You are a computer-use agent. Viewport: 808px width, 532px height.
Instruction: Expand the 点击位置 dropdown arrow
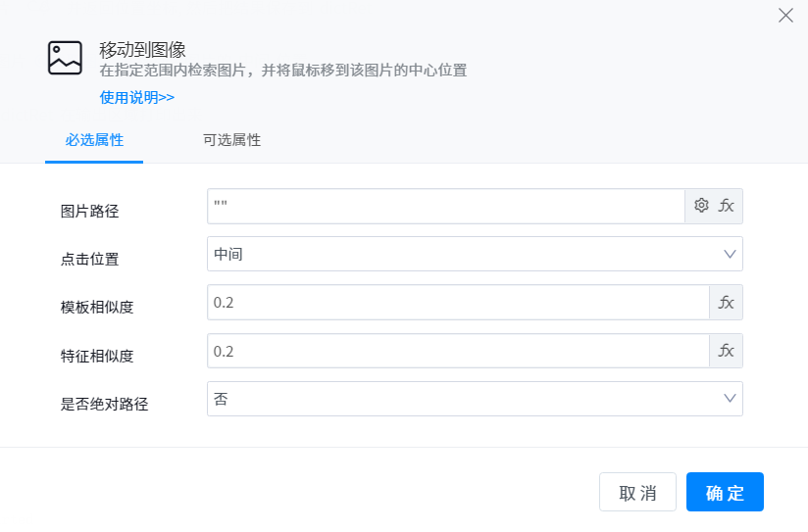[x=730, y=254]
